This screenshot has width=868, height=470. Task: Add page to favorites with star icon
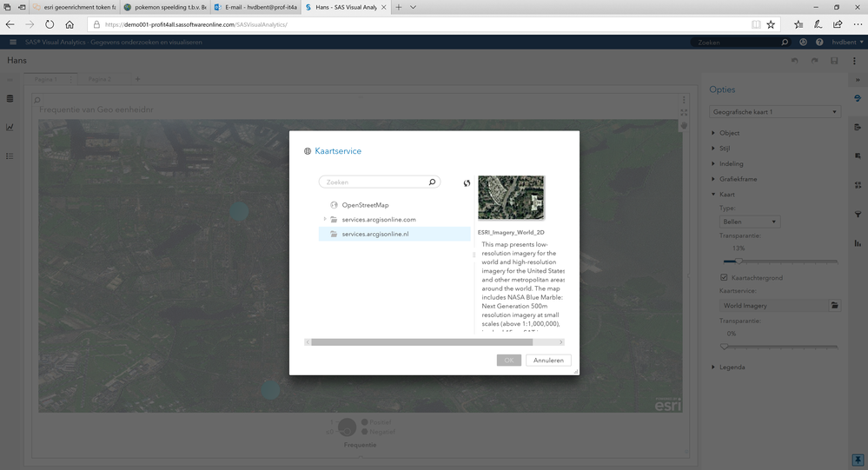(771, 24)
